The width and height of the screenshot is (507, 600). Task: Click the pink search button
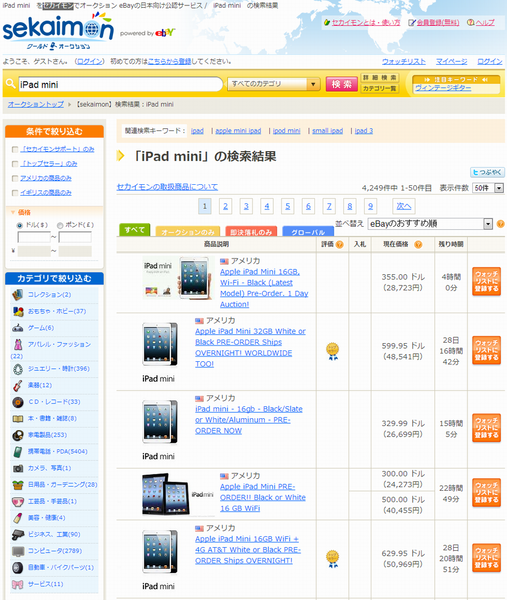click(x=341, y=84)
